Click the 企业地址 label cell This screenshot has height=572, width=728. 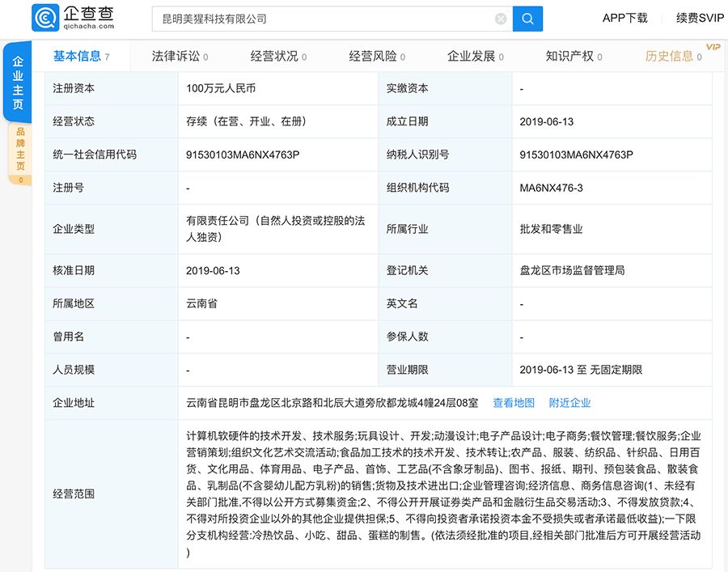[x=111, y=403]
